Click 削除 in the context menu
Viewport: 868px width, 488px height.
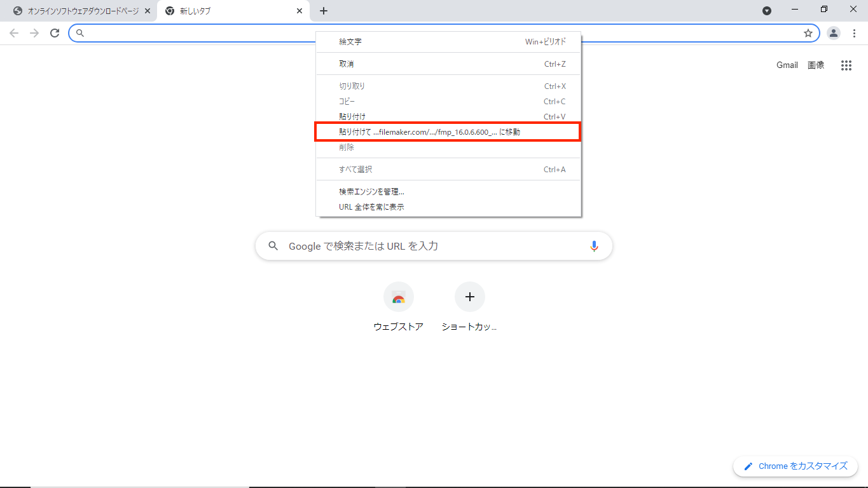[449, 147]
